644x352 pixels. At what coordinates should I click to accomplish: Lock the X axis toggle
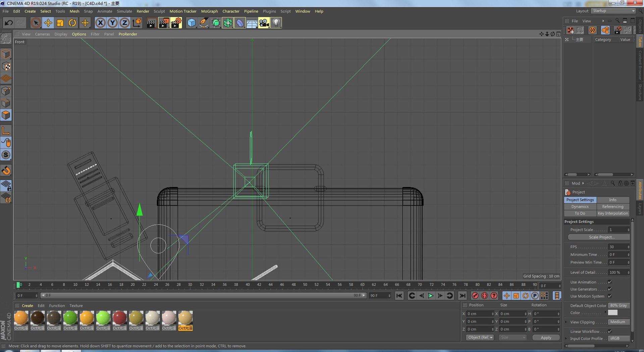pyautogui.click(x=100, y=23)
